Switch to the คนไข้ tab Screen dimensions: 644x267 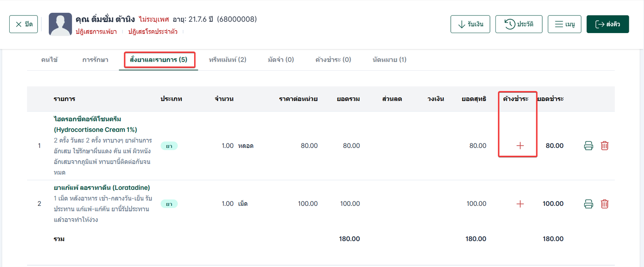49,60
